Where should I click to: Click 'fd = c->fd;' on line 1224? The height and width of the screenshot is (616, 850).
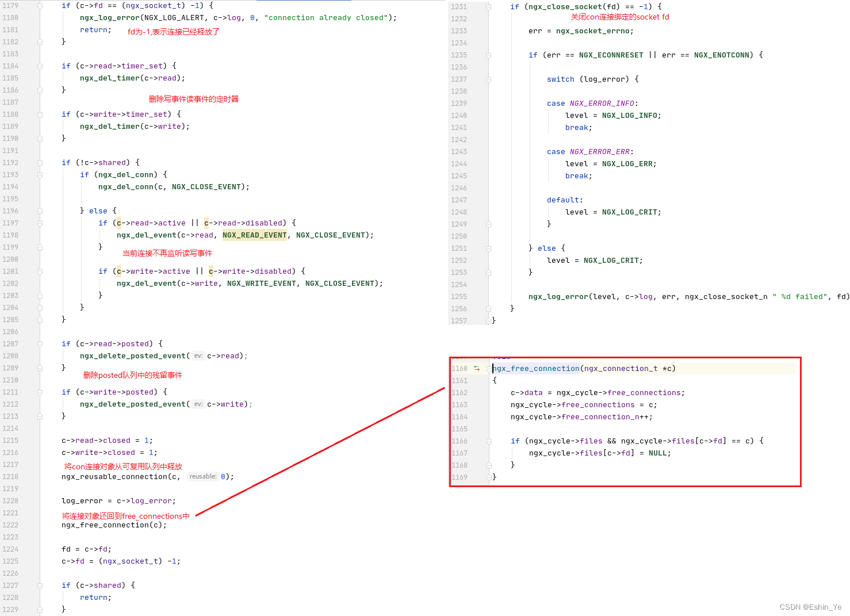(x=86, y=549)
